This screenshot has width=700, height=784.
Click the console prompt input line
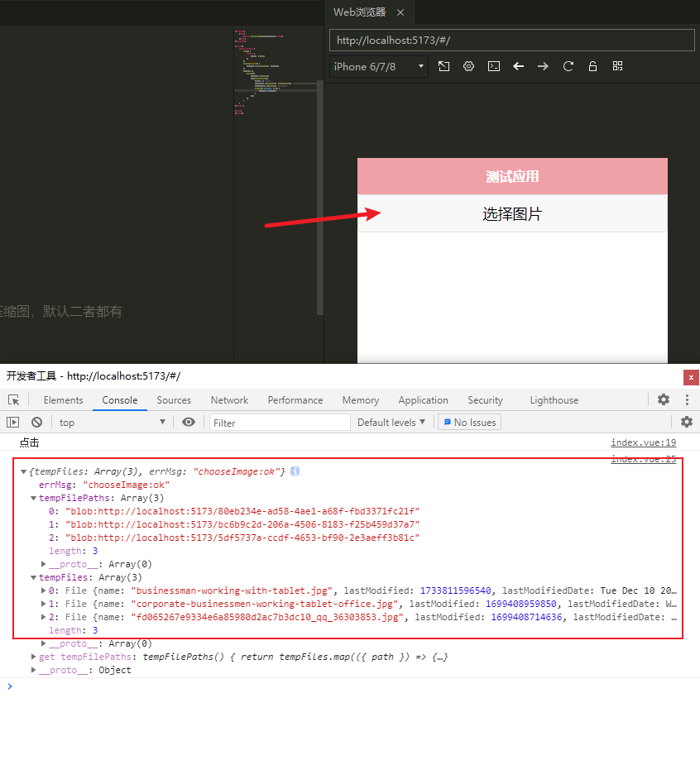point(350,686)
